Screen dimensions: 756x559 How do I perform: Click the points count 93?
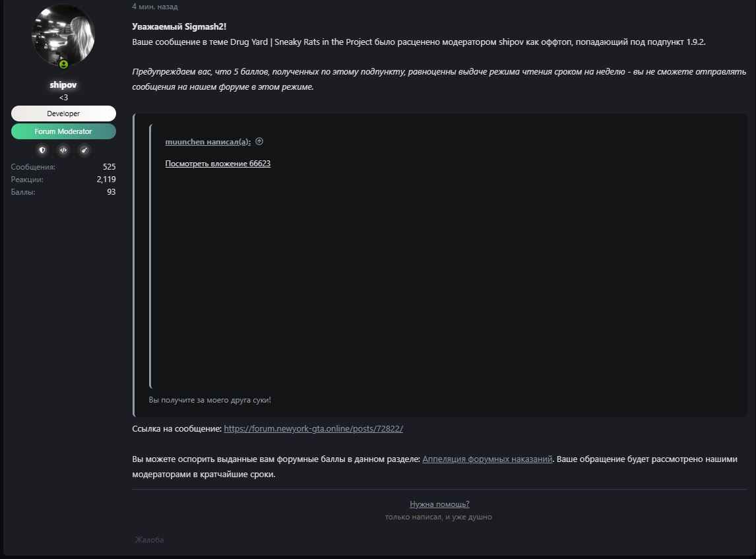[111, 192]
